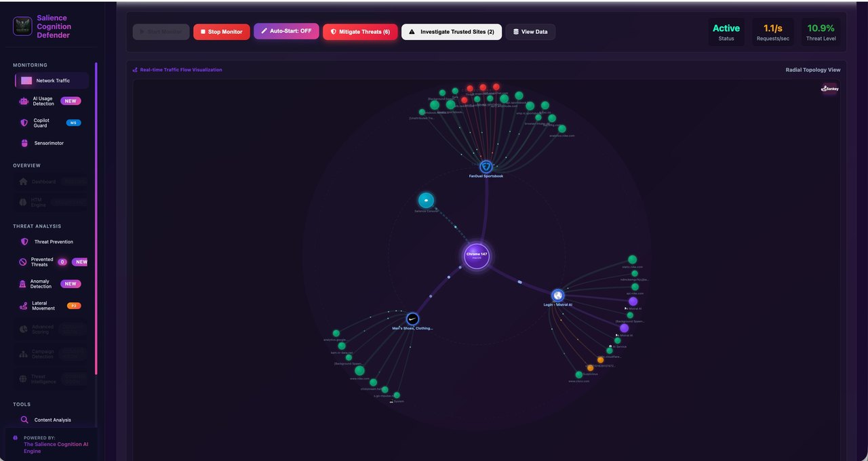Open the Sensorimotor page

pos(50,143)
